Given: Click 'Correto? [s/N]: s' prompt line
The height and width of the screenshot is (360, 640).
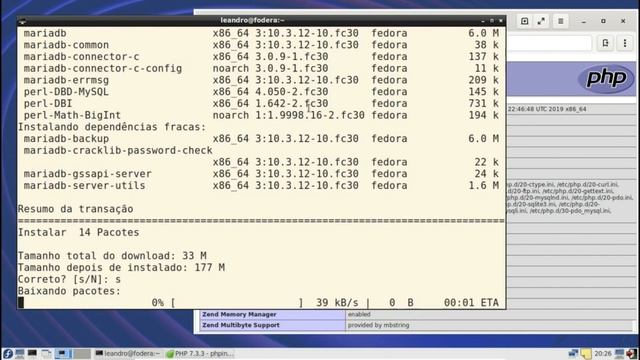Looking at the screenshot, I should pos(69,280).
